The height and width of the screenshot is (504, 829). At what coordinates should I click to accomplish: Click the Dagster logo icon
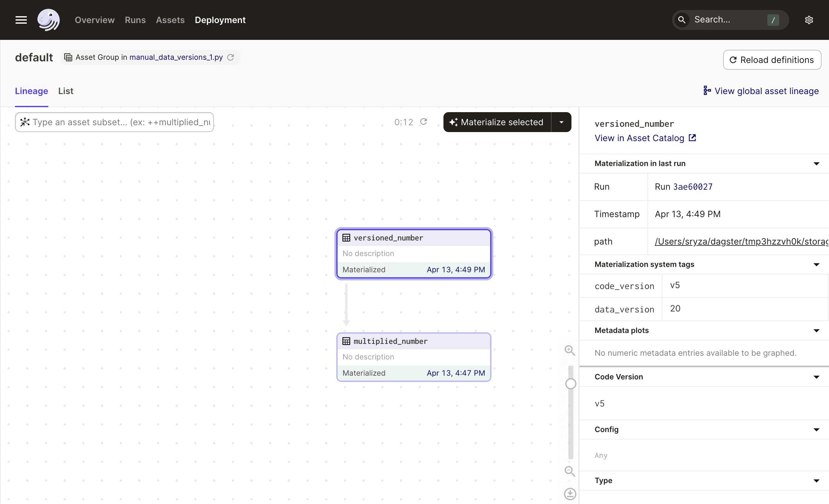(x=49, y=20)
